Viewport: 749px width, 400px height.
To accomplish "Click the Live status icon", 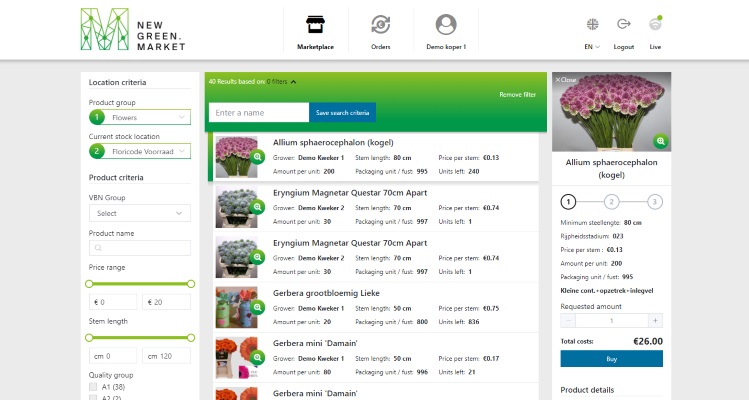I will pyautogui.click(x=655, y=23).
